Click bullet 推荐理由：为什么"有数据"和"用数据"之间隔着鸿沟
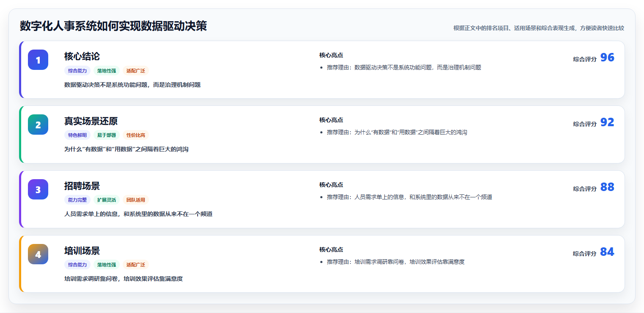The width and height of the screenshot is (644, 313). [x=397, y=132]
